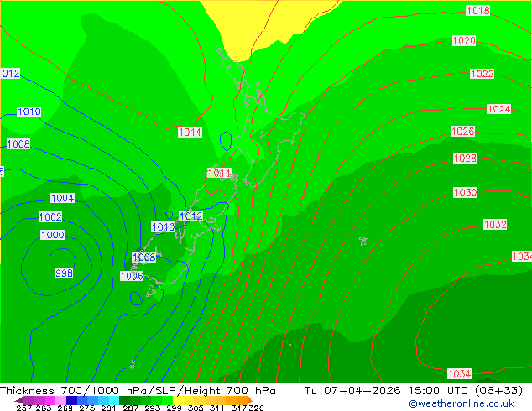532x411 pixels.
Task: Click the legend value 275
Action: 87,408
